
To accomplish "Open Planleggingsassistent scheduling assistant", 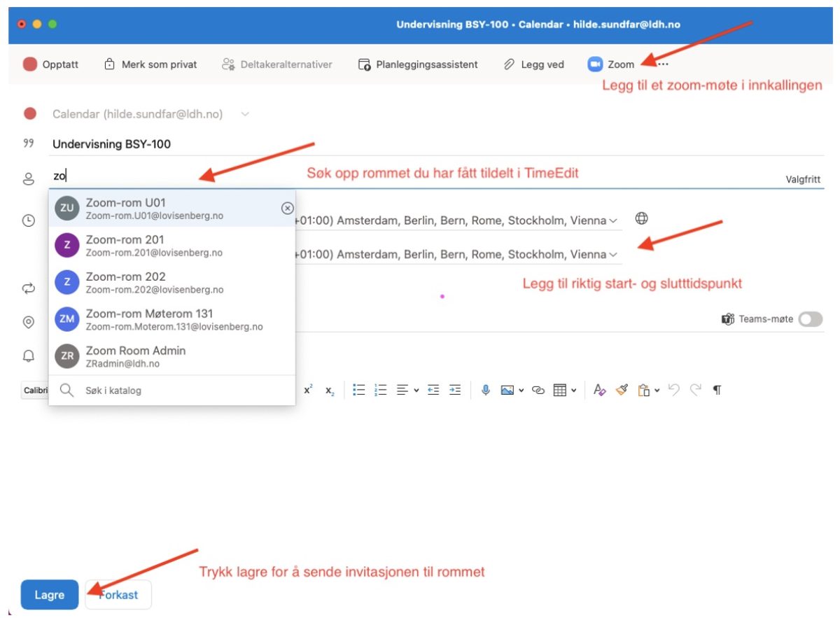I will (x=418, y=64).
